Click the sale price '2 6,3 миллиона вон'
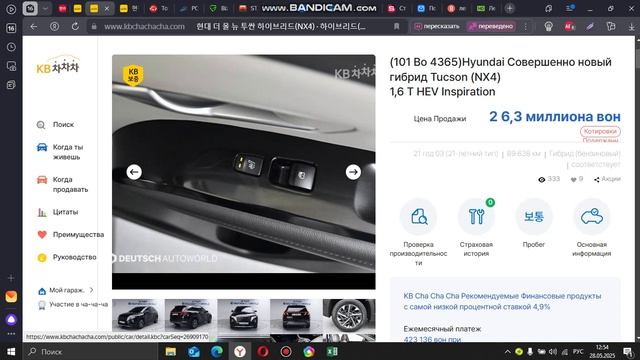Screen dimensions: 640x360 555,117
